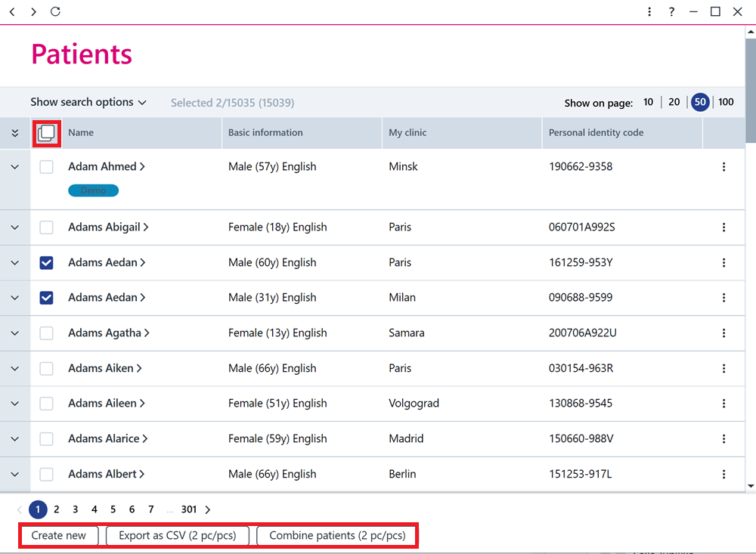Click Export as CSV (2 pc/pcs) button
756x554 pixels.
pyautogui.click(x=178, y=536)
